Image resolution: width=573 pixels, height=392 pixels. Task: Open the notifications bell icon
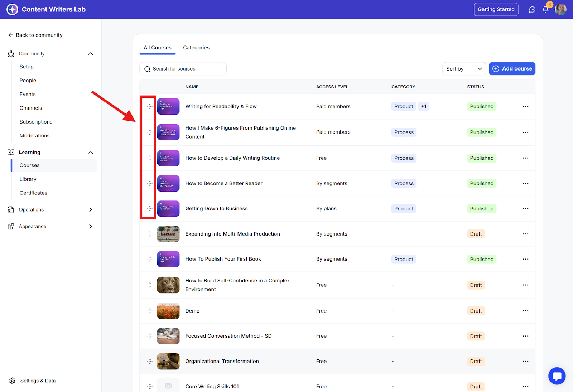(x=545, y=10)
